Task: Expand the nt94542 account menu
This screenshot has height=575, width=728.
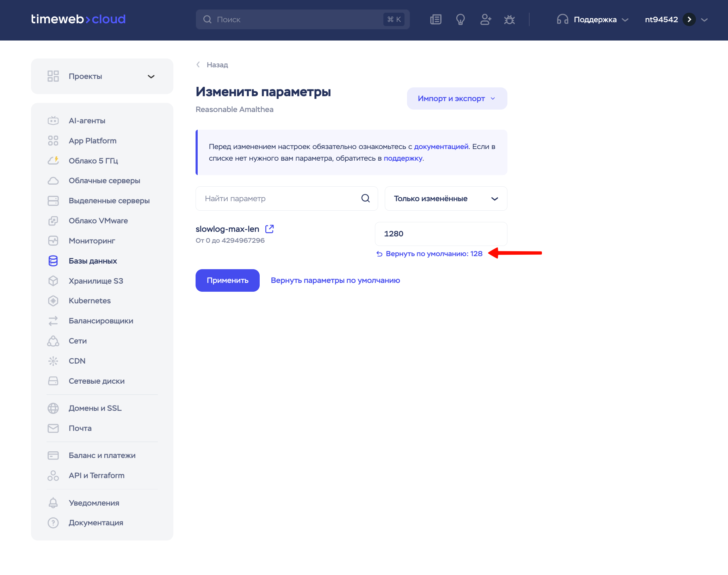Action: click(x=676, y=20)
